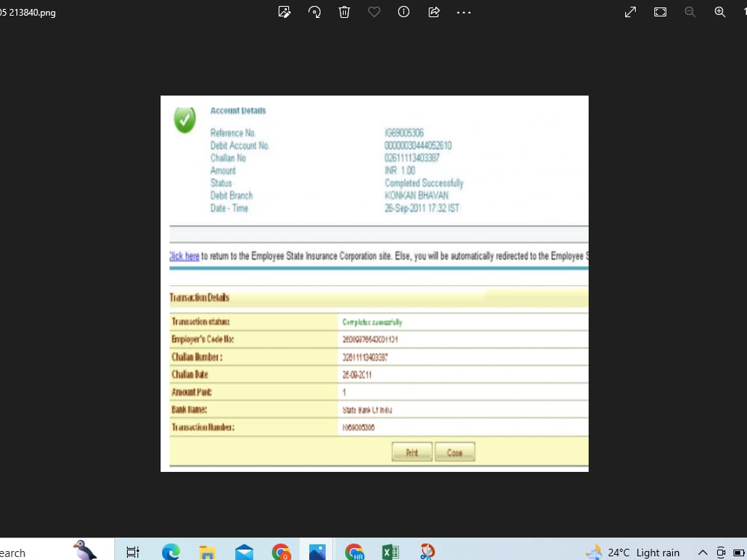The image size is (747, 560).
Task: Open the Mail app from the taskbar
Action: (x=244, y=552)
